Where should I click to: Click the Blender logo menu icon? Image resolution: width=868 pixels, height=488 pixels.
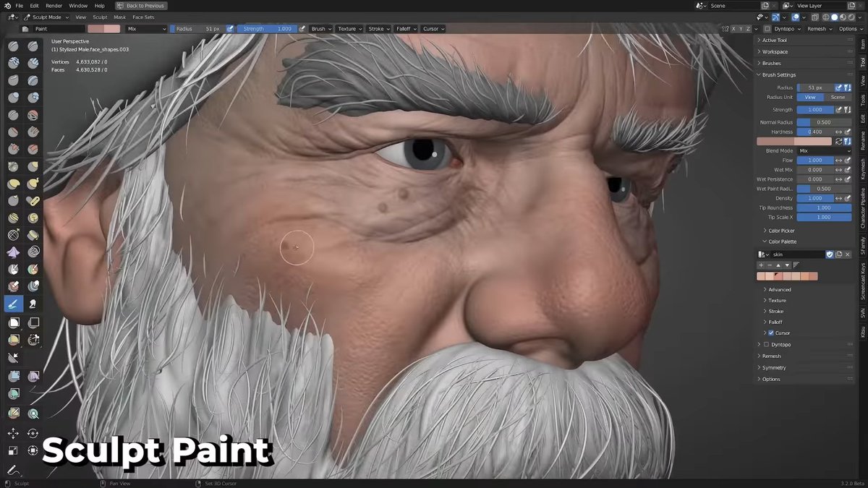7,5
